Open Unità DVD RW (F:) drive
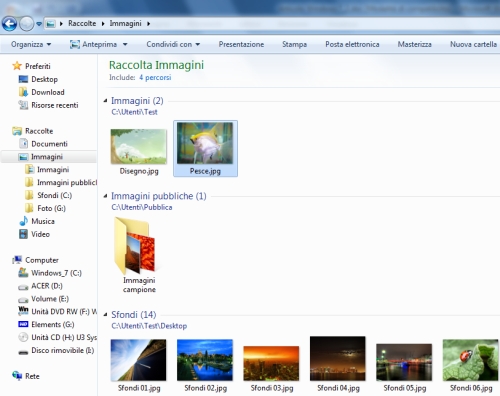This screenshot has width=500, height=396. [58, 312]
